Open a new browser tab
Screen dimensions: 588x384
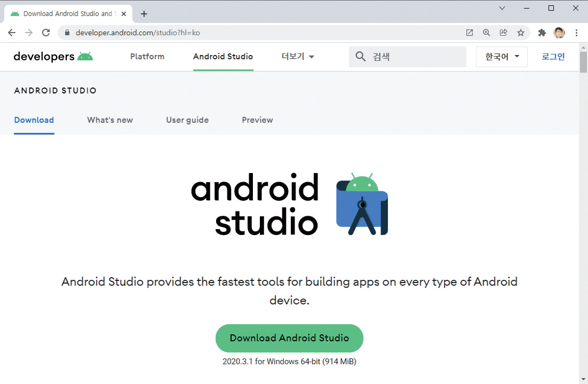144,14
